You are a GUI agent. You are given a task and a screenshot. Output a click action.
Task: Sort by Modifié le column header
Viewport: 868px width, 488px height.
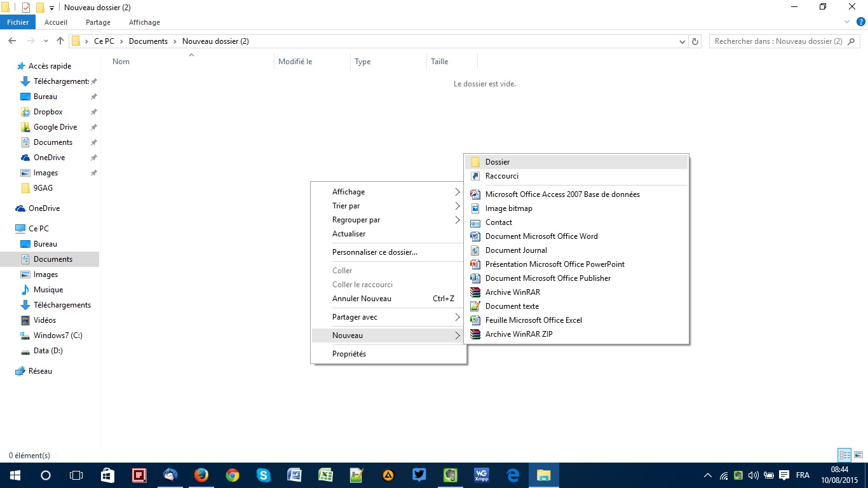coord(313,62)
